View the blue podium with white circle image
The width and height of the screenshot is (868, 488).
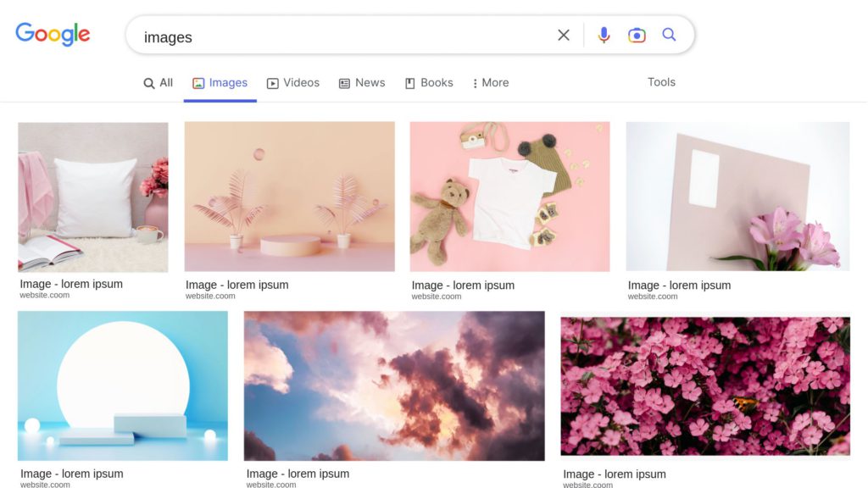point(123,385)
